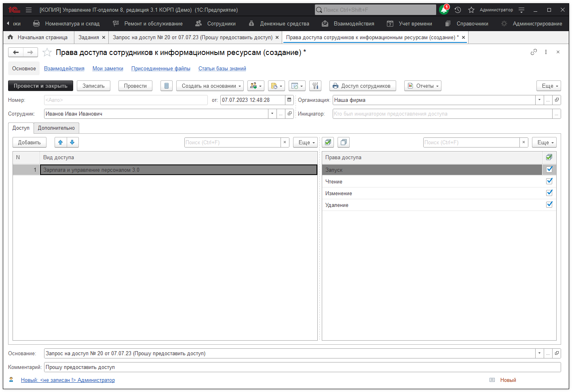
Task: Open Еще menu above rights table
Action: 545,142
